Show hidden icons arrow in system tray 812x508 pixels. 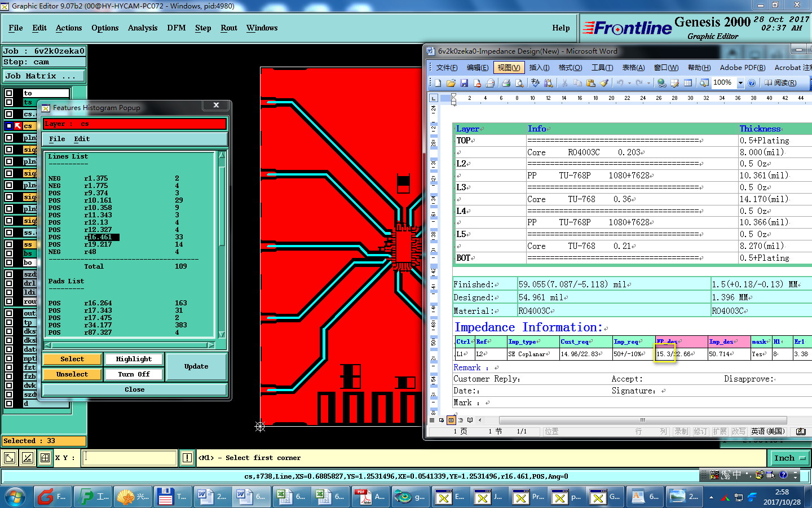pyautogui.click(x=711, y=498)
